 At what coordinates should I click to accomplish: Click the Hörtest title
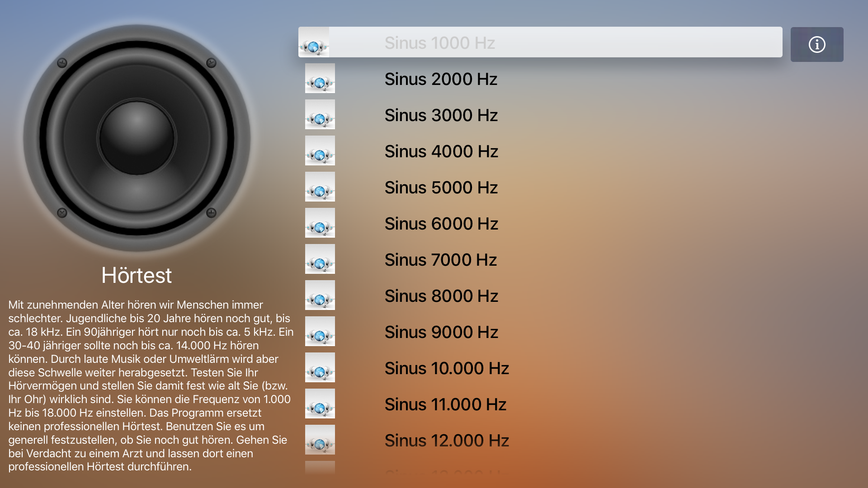coord(137,275)
